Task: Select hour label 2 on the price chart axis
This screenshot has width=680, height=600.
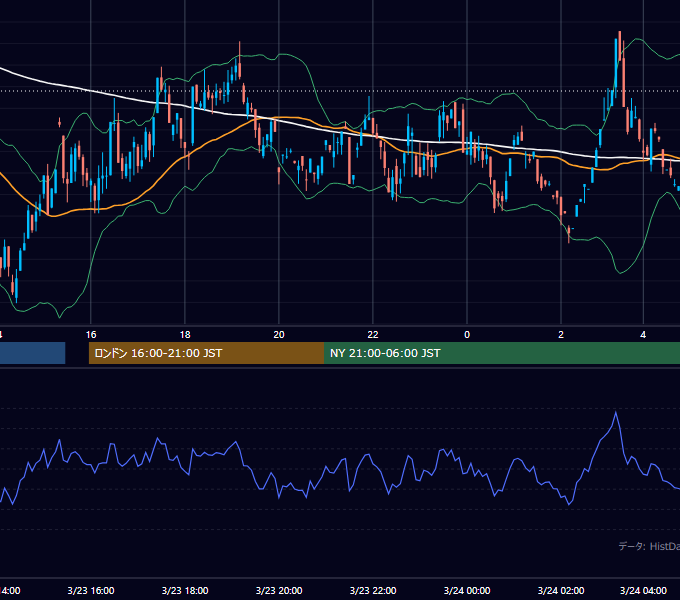Action: (561, 335)
